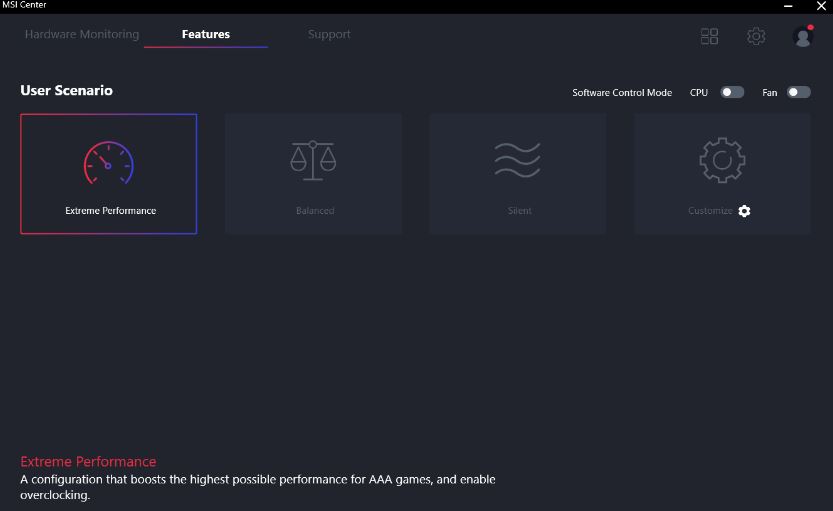Click the Balanced scales icon
Screen dimensions: 833x511
click(313, 160)
